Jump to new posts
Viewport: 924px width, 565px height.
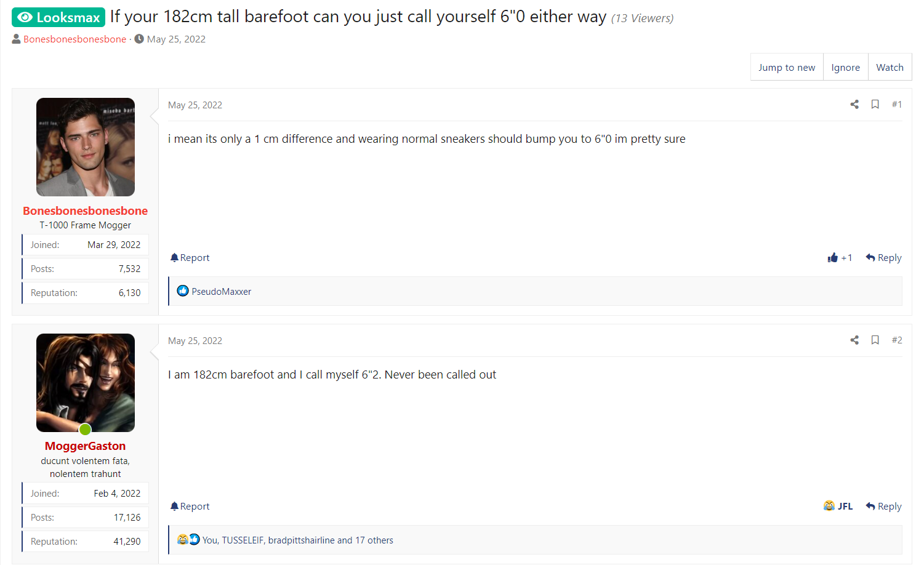click(787, 67)
